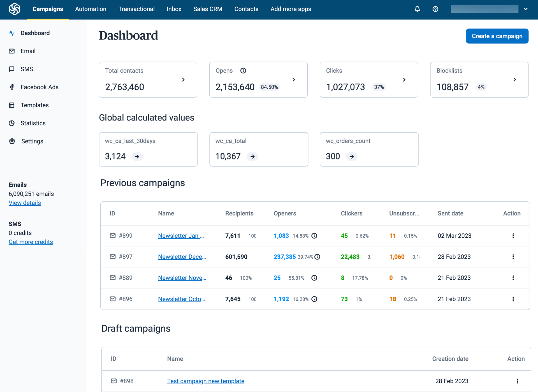Click the Opens info icon
The height and width of the screenshot is (392, 538).
coord(243,71)
